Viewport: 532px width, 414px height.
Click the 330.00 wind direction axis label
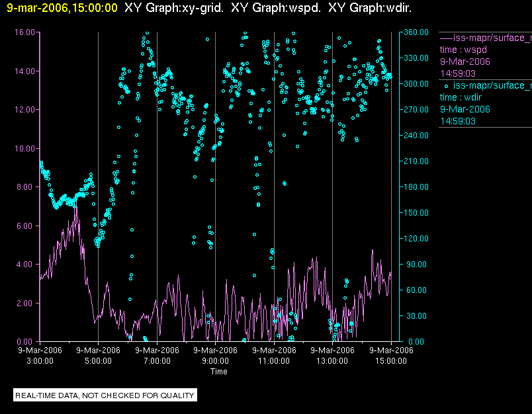pyautogui.click(x=416, y=58)
